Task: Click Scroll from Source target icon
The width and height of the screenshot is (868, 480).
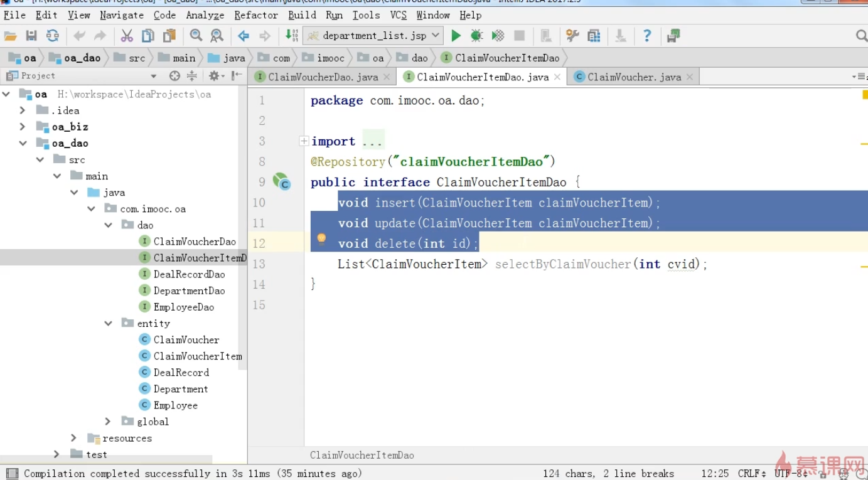Action: (x=174, y=76)
